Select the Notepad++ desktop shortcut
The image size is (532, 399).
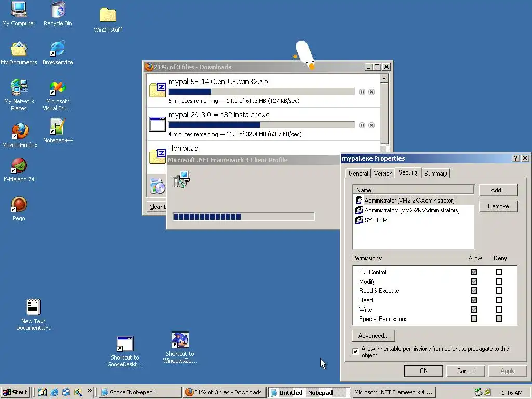pos(58,130)
